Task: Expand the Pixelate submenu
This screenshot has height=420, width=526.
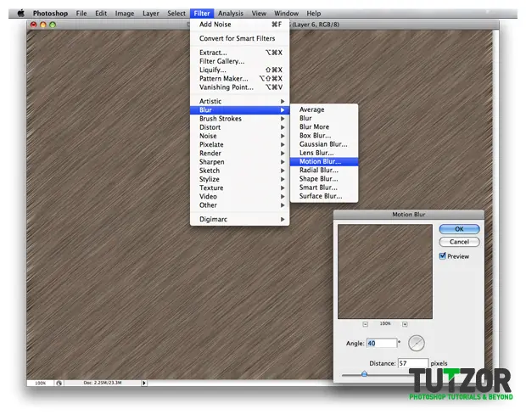Action: 239,144
